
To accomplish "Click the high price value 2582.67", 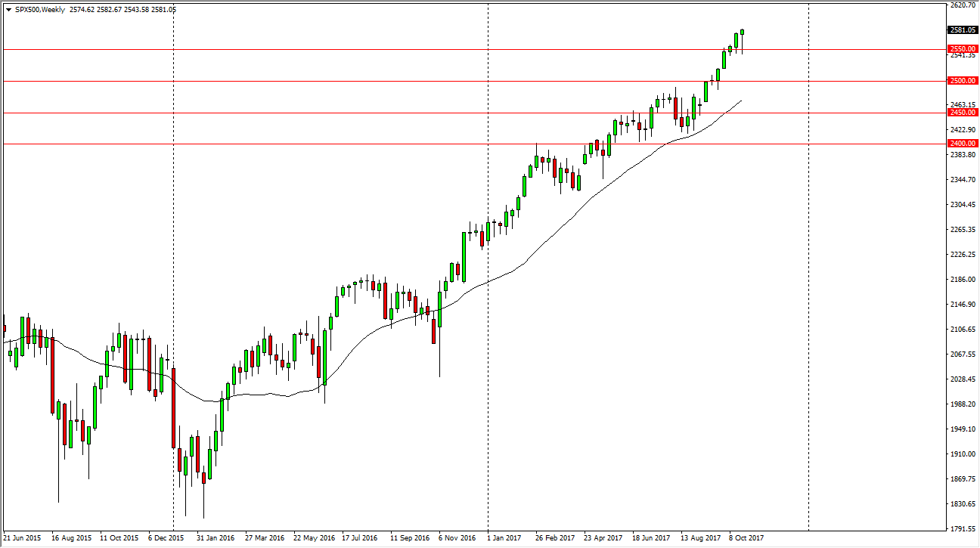I will [x=107, y=10].
